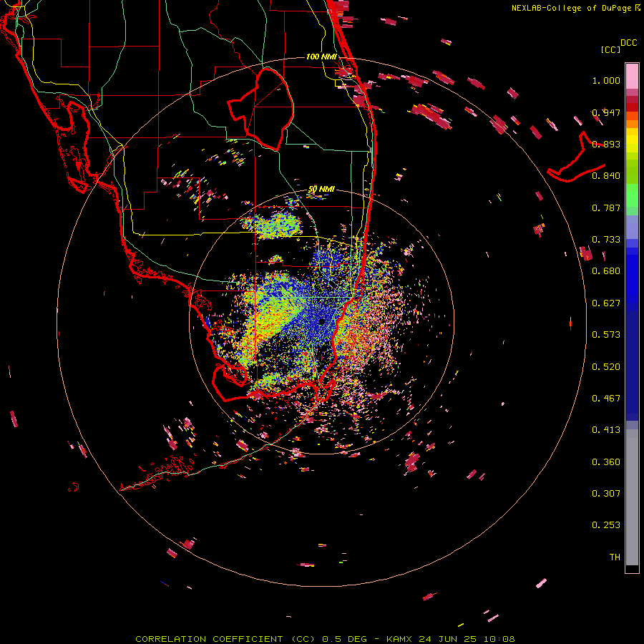Click the 50 NMI range ring label

click(x=321, y=190)
